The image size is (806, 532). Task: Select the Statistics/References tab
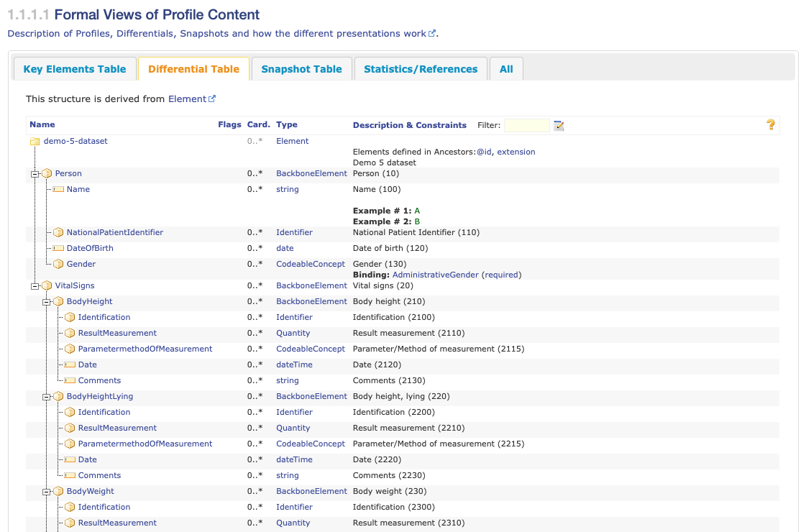(x=421, y=69)
